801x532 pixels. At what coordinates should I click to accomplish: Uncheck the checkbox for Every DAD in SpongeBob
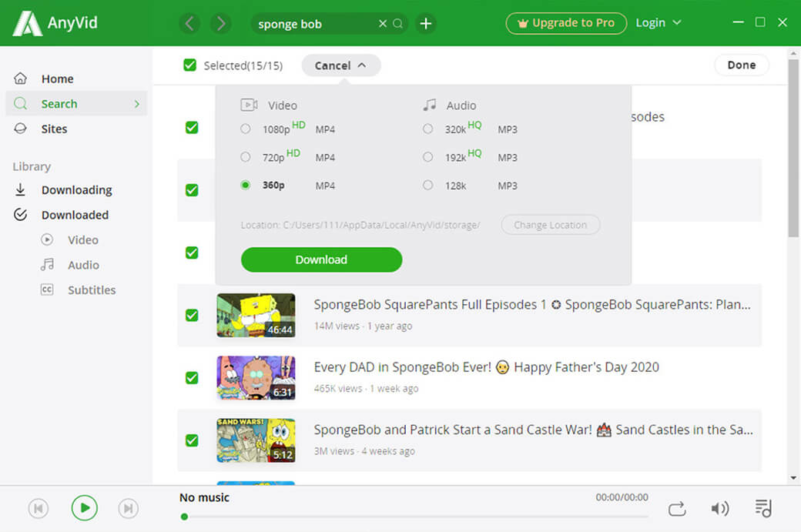pyautogui.click(x=192, y=378)
